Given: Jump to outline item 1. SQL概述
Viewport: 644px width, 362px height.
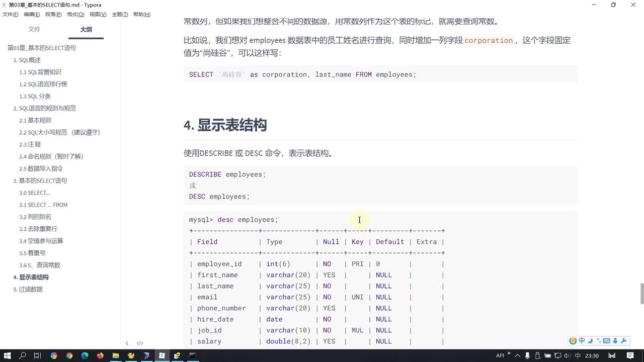Looking at the screenshot, I should coord(27,60).
